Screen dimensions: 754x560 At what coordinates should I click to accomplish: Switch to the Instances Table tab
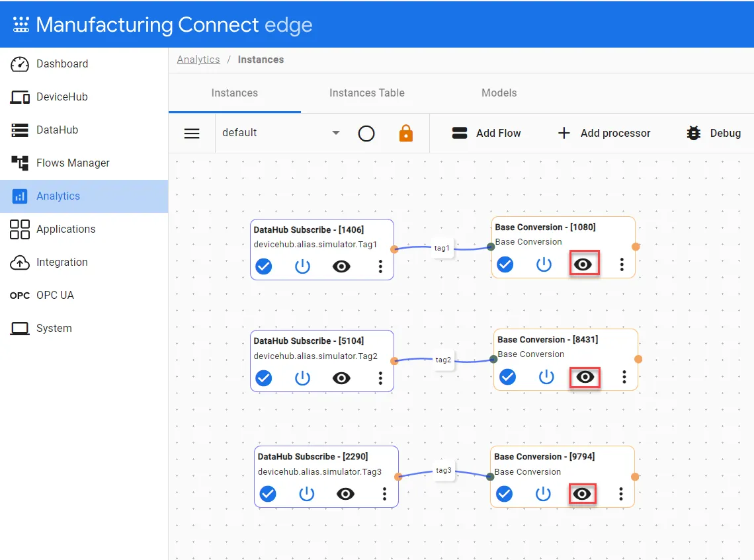click(367, 93)
